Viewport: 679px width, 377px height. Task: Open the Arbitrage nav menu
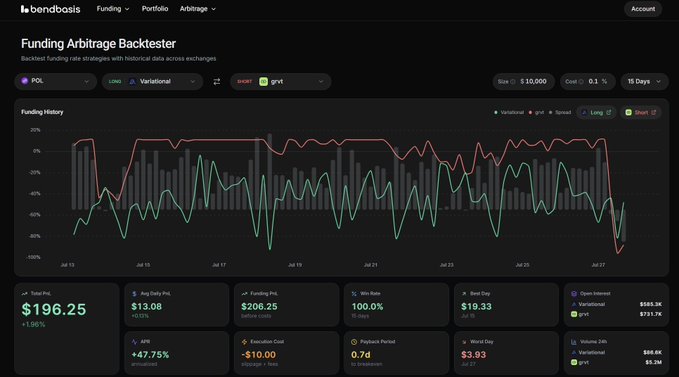197,9
